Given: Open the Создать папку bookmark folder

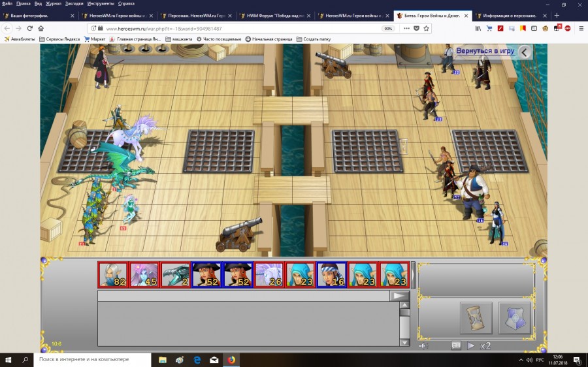Looking at the screenshot, I should tap(314, 39).
